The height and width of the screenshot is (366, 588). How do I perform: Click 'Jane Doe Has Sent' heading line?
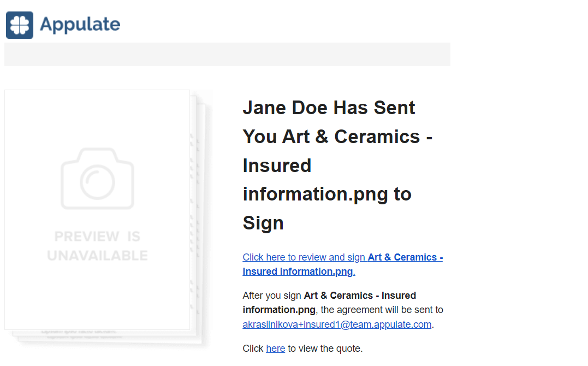pyautogui.click(x=329, y=108)
